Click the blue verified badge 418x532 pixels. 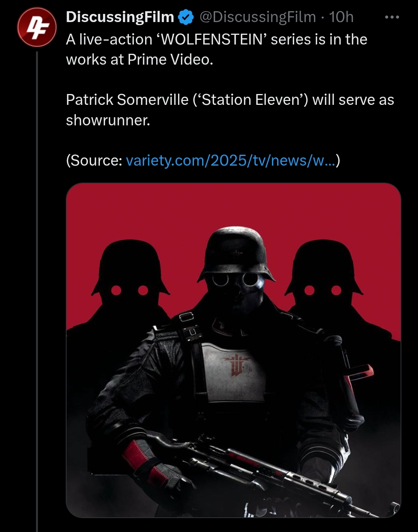coord(185,17)
